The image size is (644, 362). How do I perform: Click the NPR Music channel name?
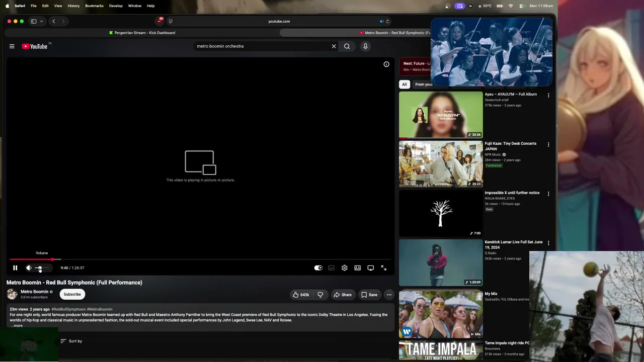click(x=493, y=154)
